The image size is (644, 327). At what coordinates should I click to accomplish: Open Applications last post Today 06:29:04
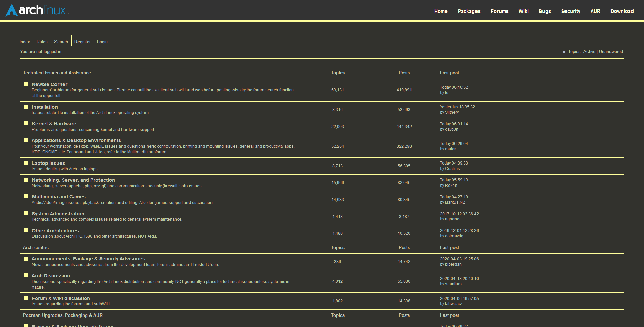coord(454,144)
